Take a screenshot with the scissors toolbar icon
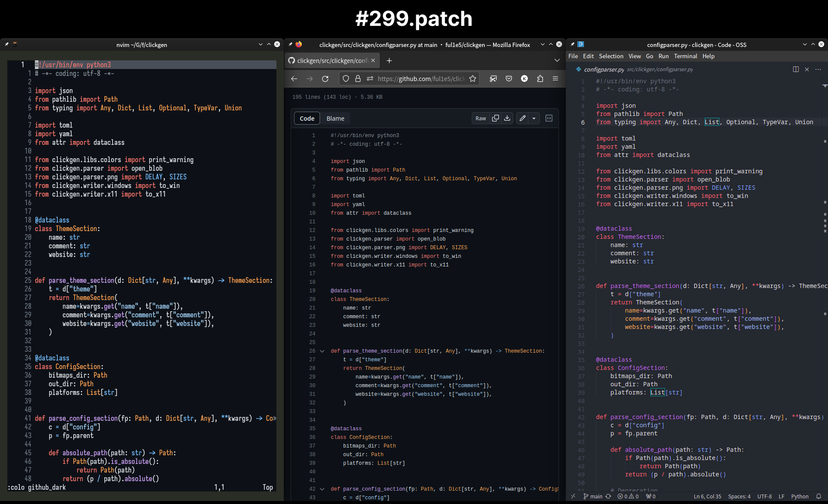This screenshot has height=504, width=828. (x=493, y=78)
